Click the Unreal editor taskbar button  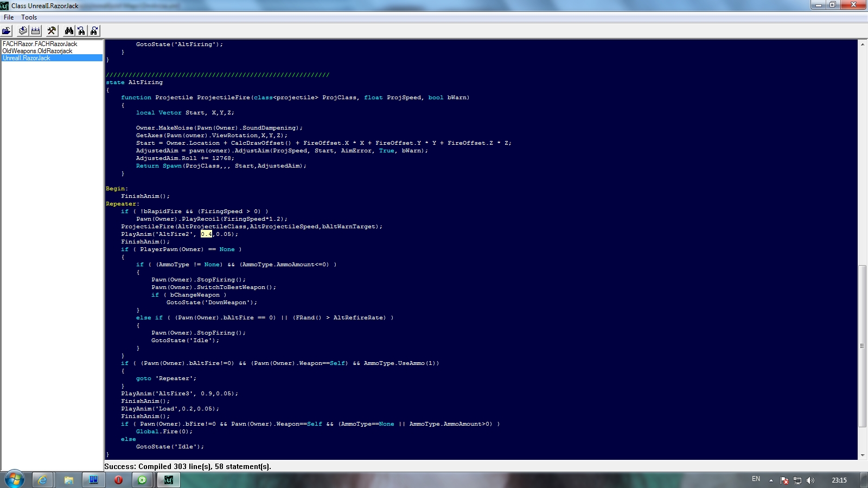coord(169,480)
